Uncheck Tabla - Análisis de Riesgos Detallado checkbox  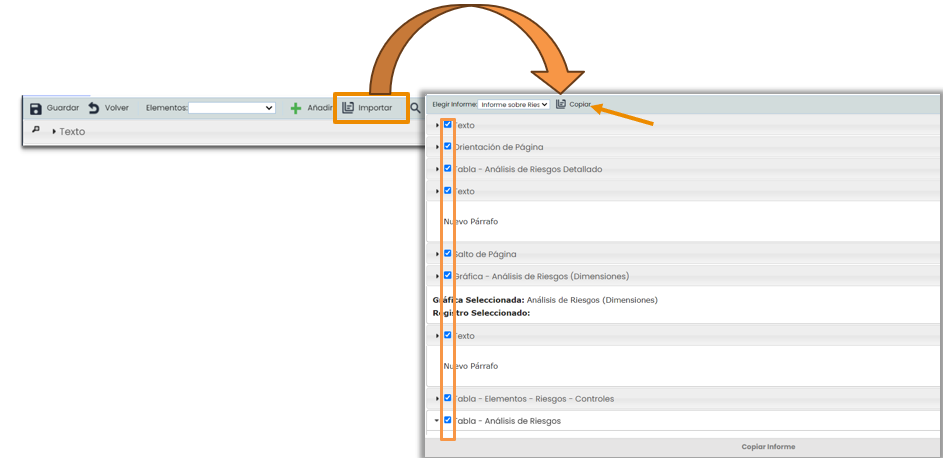click(448, 168)
